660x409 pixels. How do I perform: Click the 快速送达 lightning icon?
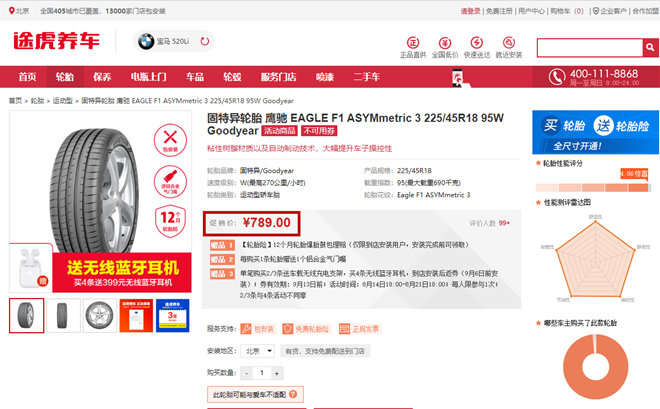pos(476,42)
